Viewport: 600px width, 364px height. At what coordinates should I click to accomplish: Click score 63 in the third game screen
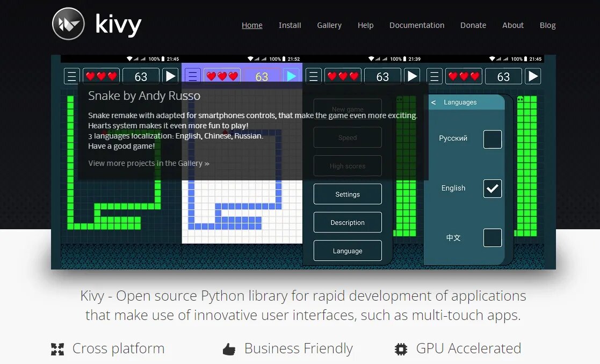coord(382,76)
